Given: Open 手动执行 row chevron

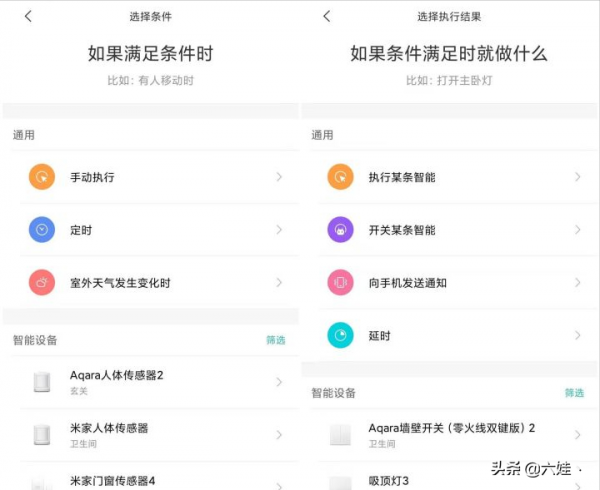Looking at the screenshot, I should pyautogui.click(x=279, y=177).
